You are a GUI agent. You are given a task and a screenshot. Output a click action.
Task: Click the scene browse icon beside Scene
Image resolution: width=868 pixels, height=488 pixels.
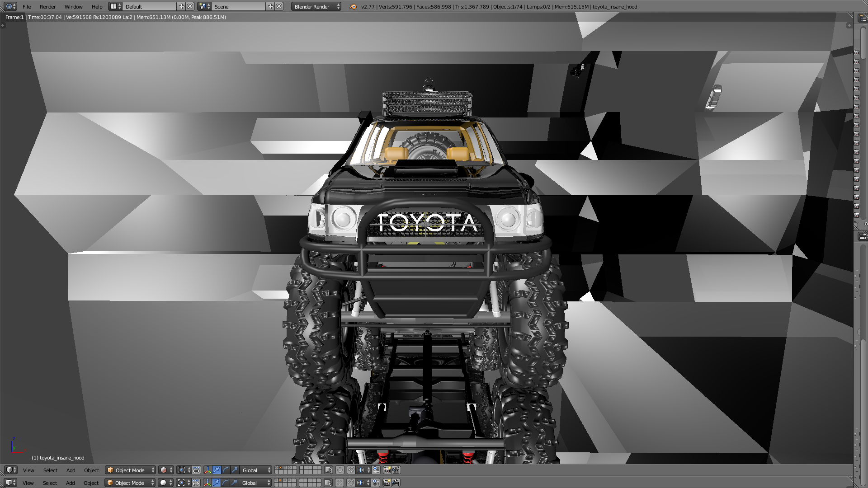tap(204, 6)
